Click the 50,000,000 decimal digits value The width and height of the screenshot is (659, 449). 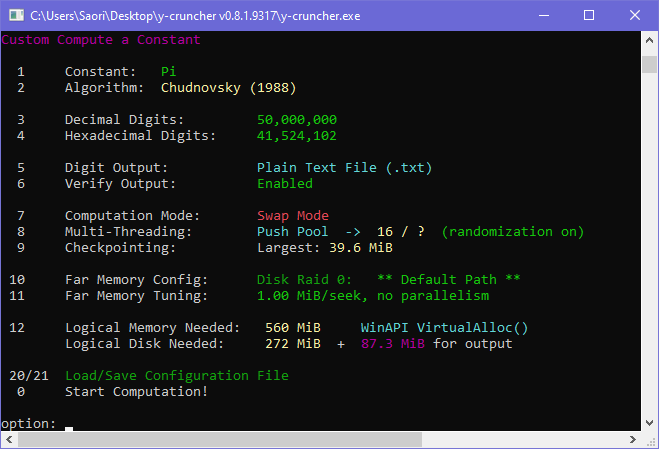tap(296, 120)
